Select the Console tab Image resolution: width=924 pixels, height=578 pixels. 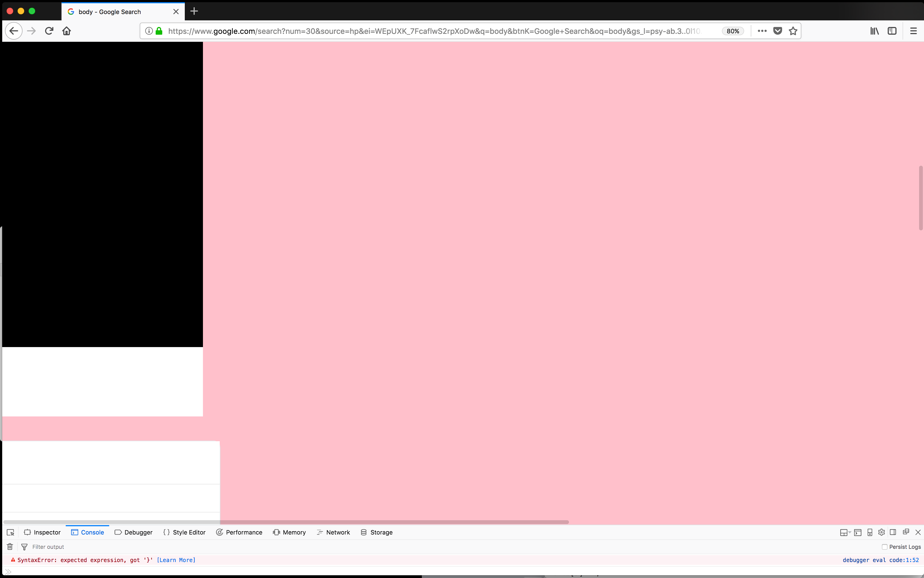[x=87, y=533]
